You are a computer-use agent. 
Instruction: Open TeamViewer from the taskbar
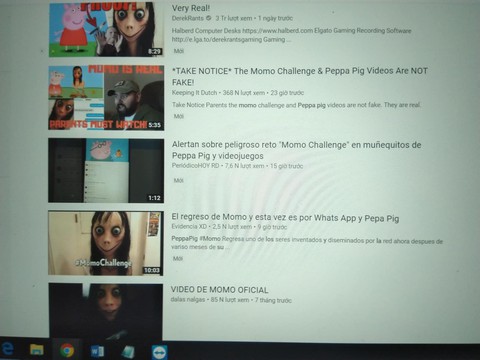coord(159,352)
